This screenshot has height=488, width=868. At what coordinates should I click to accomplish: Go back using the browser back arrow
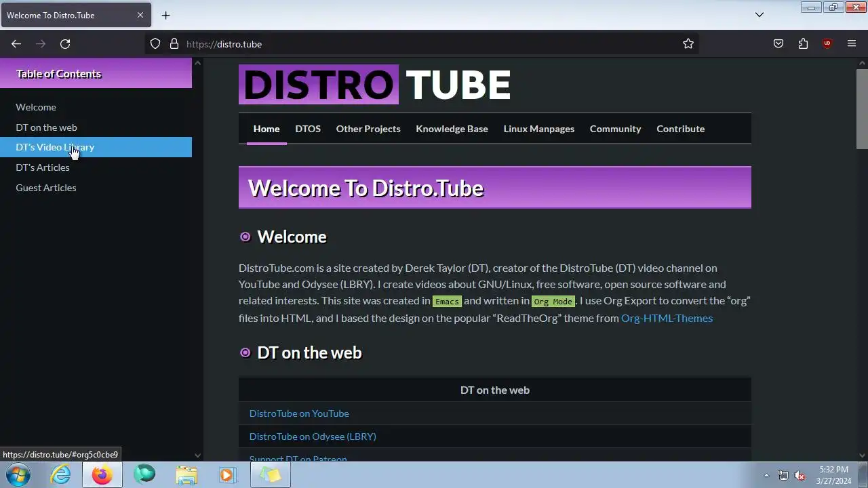tap(16, 44)
